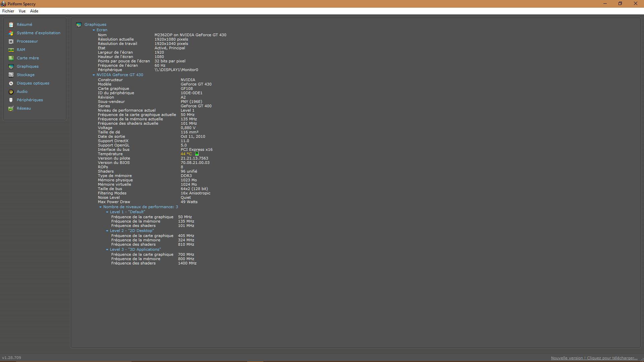Collapse Level 1 "Default" node

tap(107, 212)
